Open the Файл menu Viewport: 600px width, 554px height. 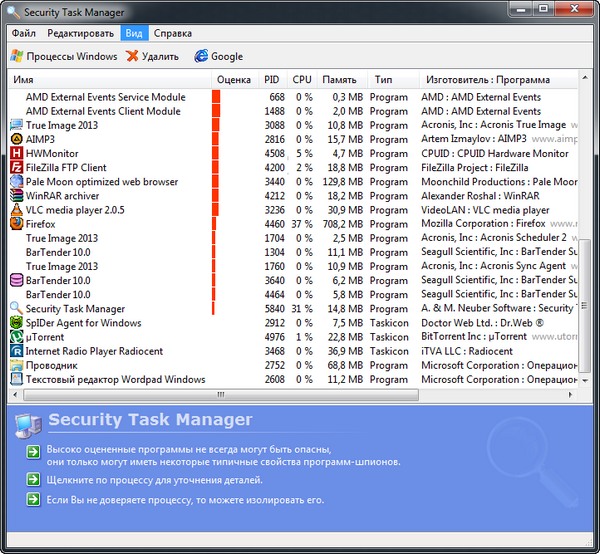24,33
